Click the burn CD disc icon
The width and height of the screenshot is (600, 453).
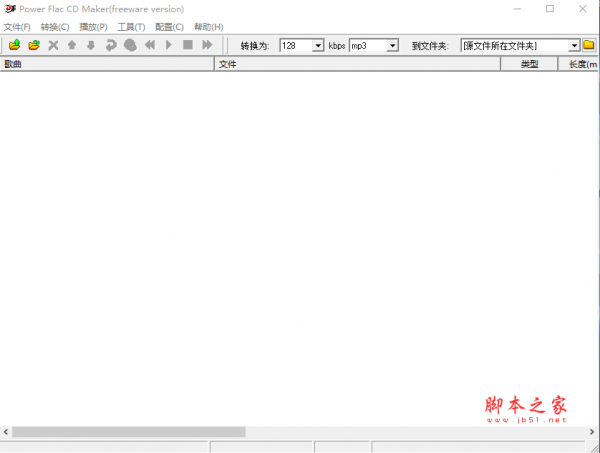point(130,45)
